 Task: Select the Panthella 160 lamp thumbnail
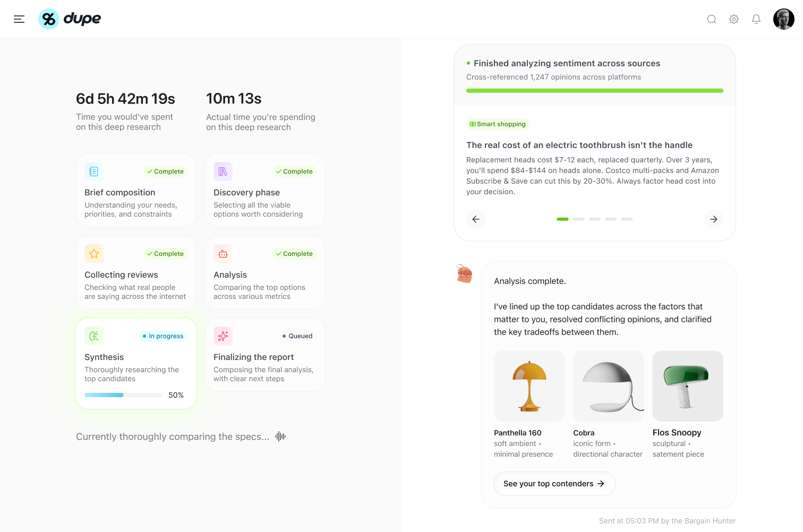point(529,386)
